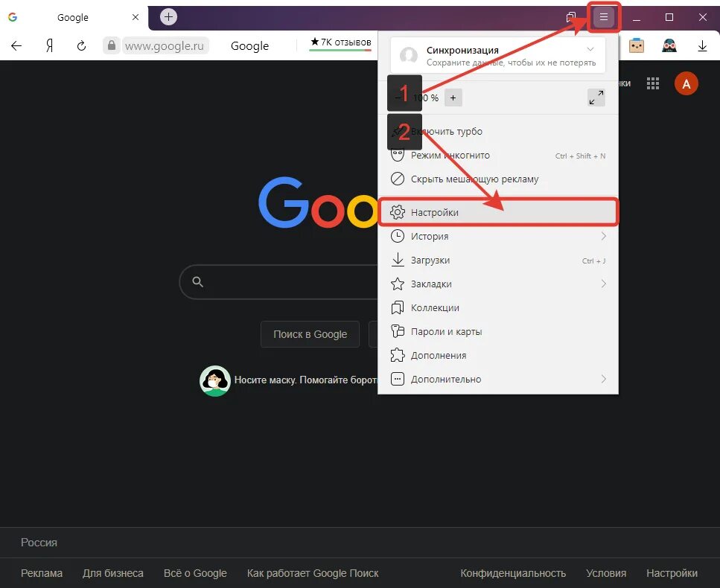Open Загрузки from the menu
720x588 pixels.
(498, 261)
